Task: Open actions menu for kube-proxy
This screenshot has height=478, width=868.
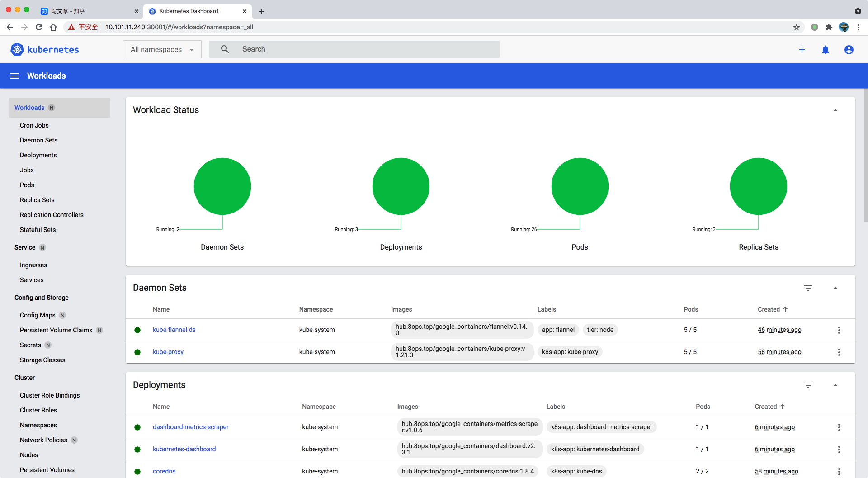Action: click(x=839, y=352)
